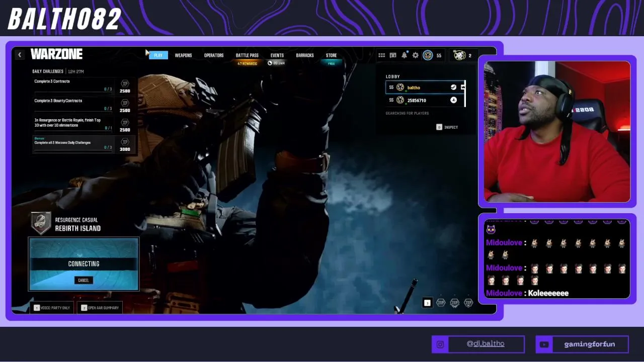
Task: Open the Store tab
Action: coord(331,55)
